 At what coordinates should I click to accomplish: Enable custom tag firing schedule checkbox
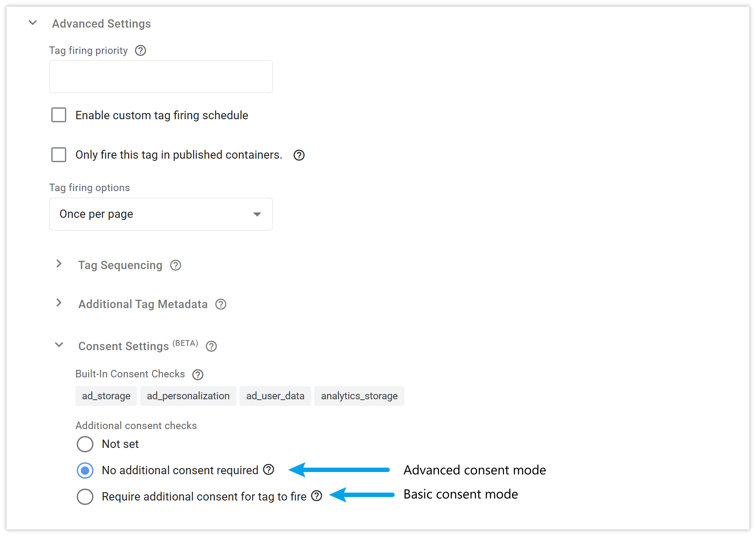point(59,115)
